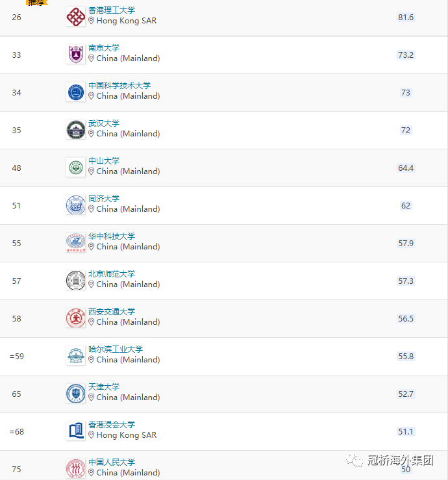
Task: Click the 81.6 score badge
Action: point(406,17)
